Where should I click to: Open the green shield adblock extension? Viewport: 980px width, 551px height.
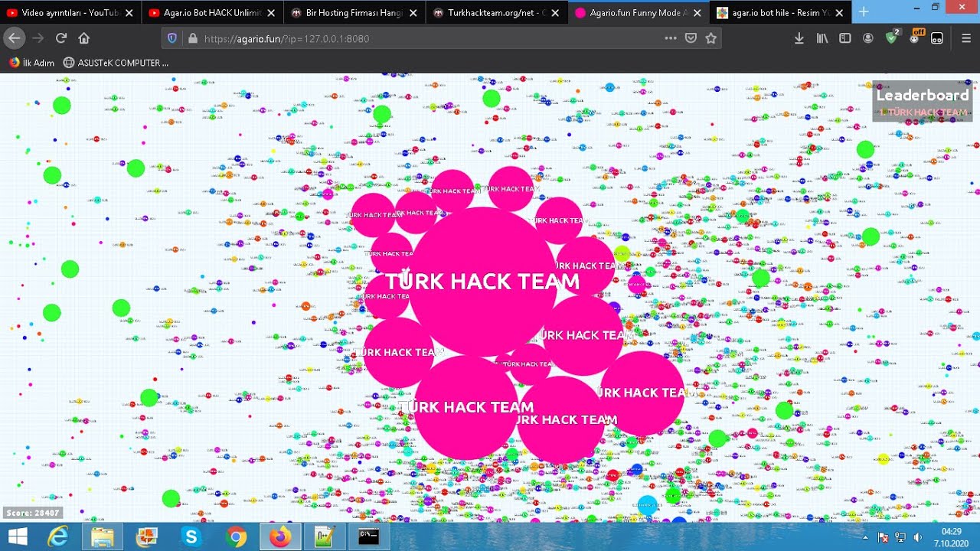(892, 37)
